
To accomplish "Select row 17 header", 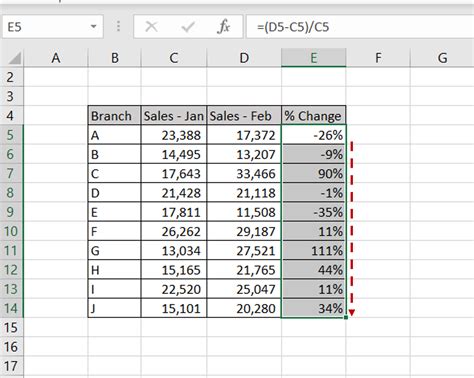I will tap(11, 366).
